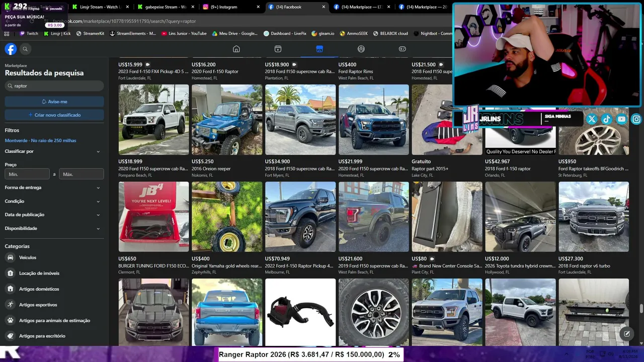644x362 pixels.
Task: Expand the Classificar por filter
Action: [x=52, y=151]
